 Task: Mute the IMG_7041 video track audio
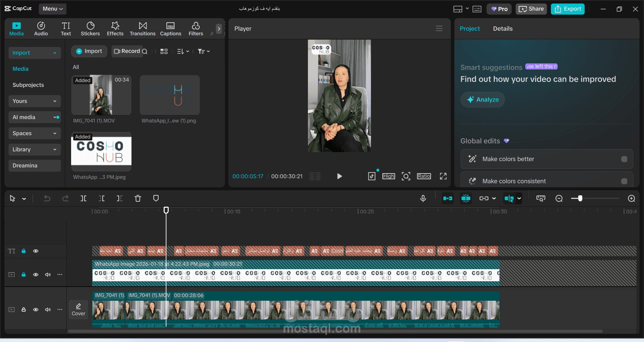[48, 309]
